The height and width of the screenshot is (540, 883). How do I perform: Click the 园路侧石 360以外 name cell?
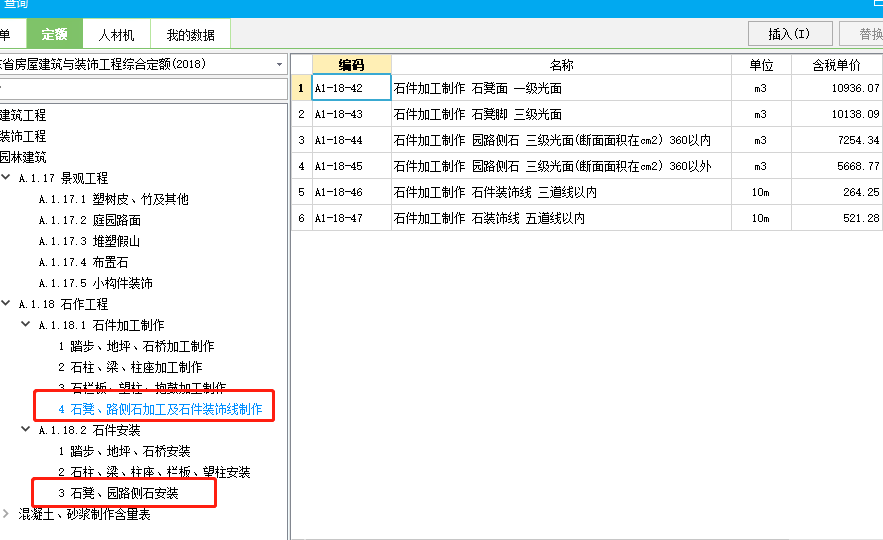pyautogui.click(x=561, y=166)
